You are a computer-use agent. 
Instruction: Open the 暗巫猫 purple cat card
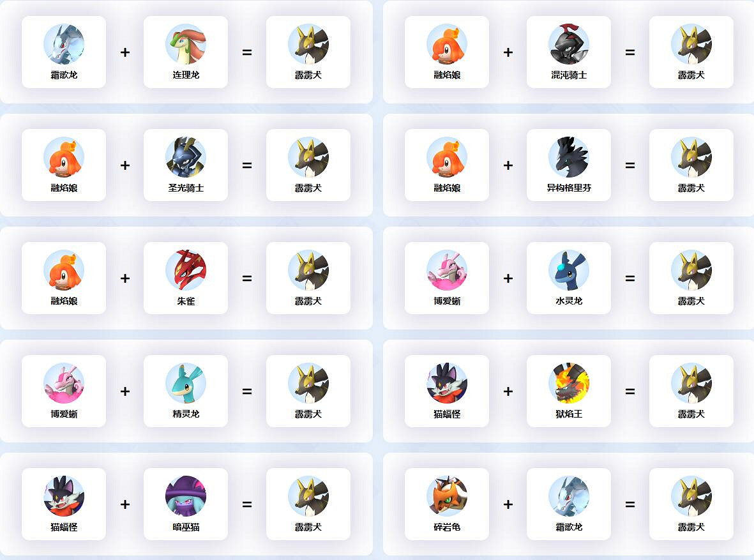[x=186, y=504]
